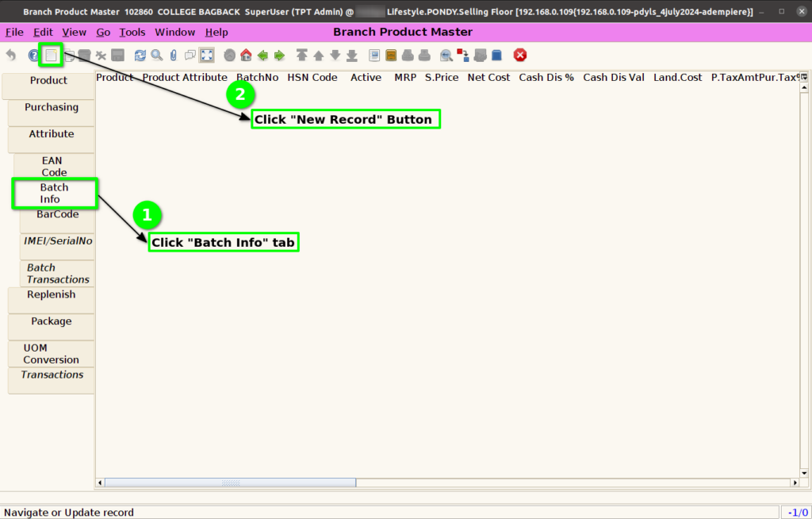Viewport: 812px width, 519px height.
Task: Open the Chat speech bubbles icon
Action: tap(190, 55)
